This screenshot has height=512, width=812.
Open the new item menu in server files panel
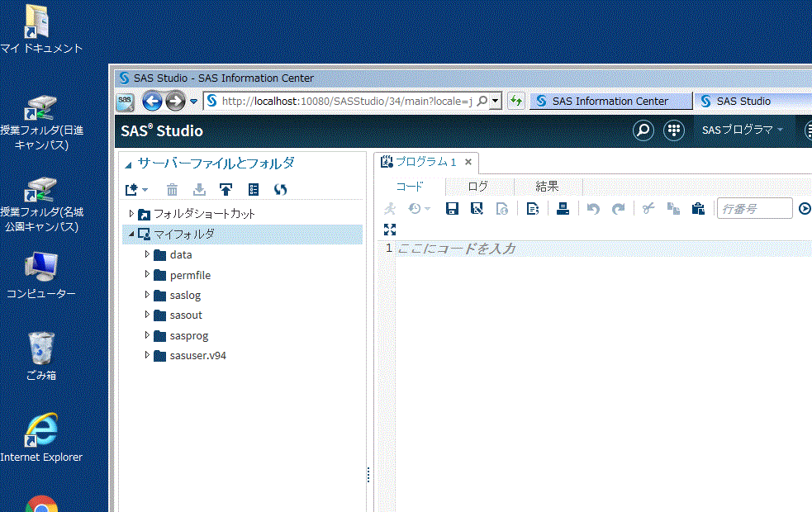[x=136, y=189]
